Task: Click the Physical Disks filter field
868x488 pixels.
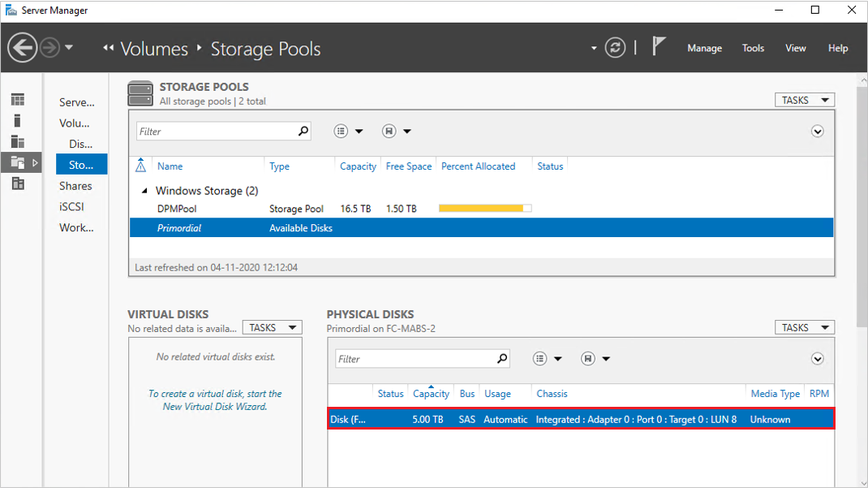Action: click(x=414, y=359)
